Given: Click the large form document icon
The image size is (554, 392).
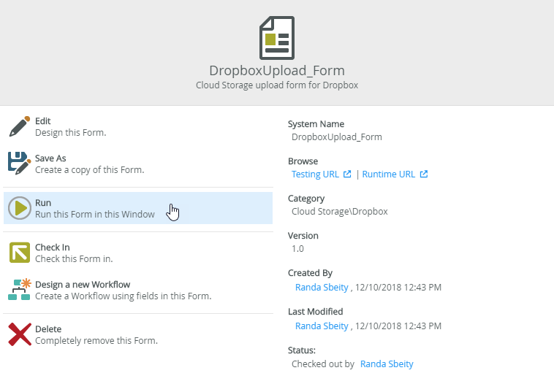Looking at the screenshot, I should [x=277, y=38].
